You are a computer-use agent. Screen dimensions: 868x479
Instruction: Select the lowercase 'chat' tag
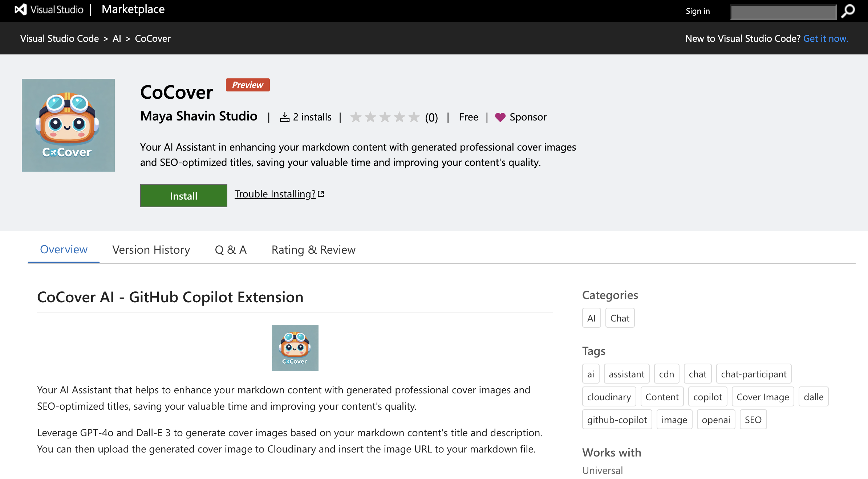698,374
